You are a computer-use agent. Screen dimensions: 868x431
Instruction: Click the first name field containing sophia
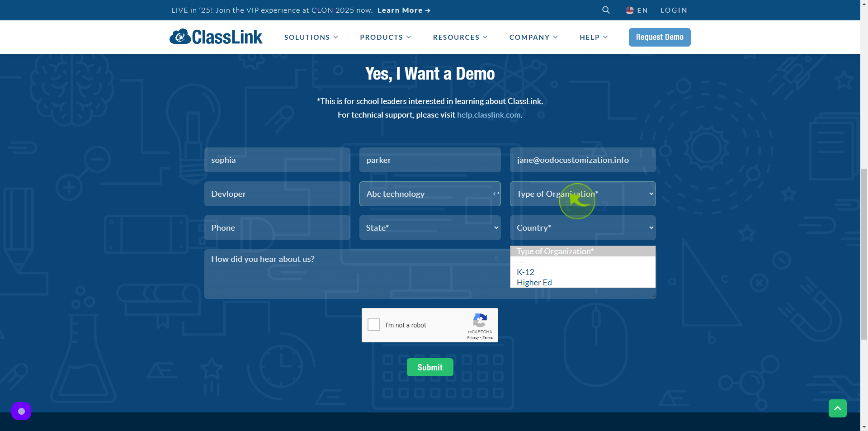tap(277, 160)
